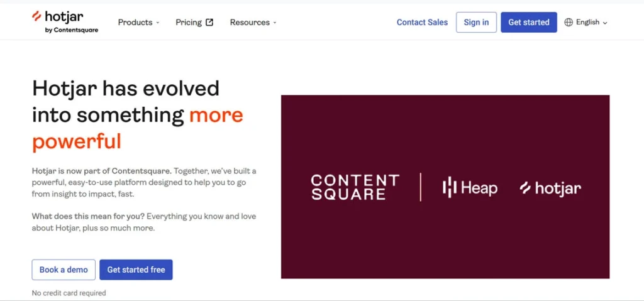
Task: Click the Pricing external link icon
Action: (x=209, y=22)
